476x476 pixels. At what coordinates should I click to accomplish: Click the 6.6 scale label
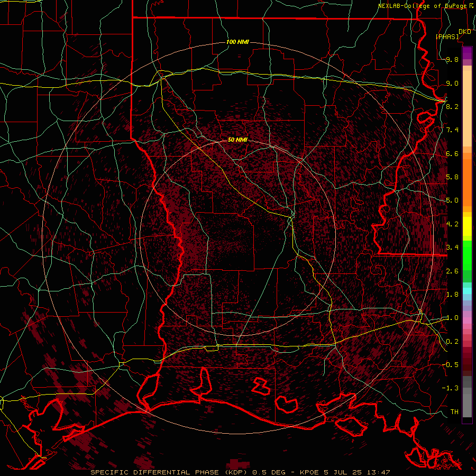pyautogui.click(x=452, y=153)
